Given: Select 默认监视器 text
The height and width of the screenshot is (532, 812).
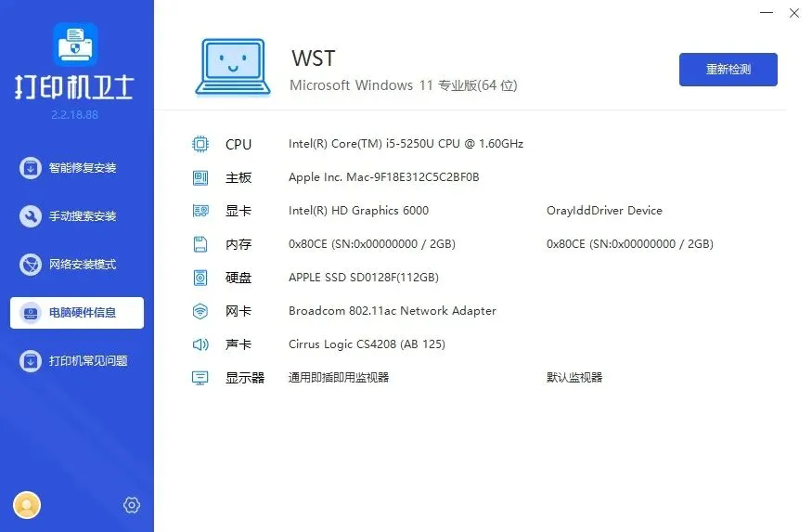Looking at the screenshot, I should click(x=574, y=378).
